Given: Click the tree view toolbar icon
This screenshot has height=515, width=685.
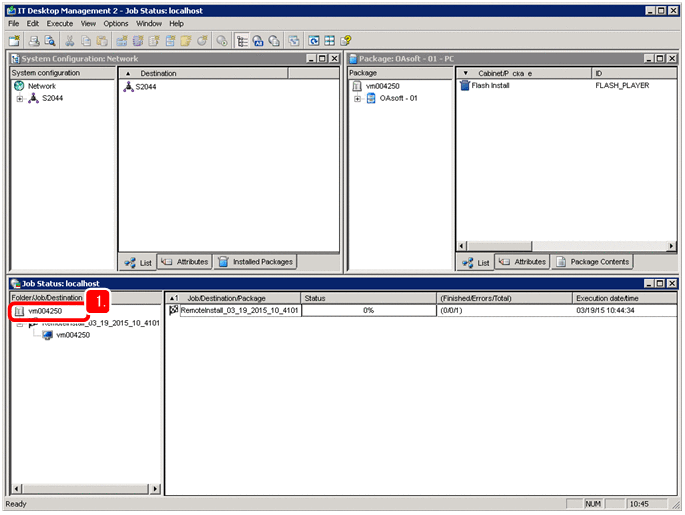Looking at the screenshot, I should (x=243, y=41).
